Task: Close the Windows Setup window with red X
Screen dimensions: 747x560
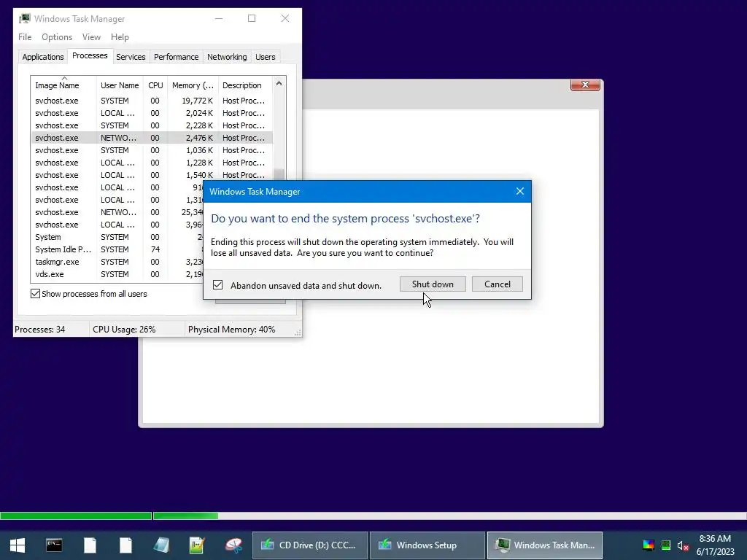Action: [x=585, y=85]
